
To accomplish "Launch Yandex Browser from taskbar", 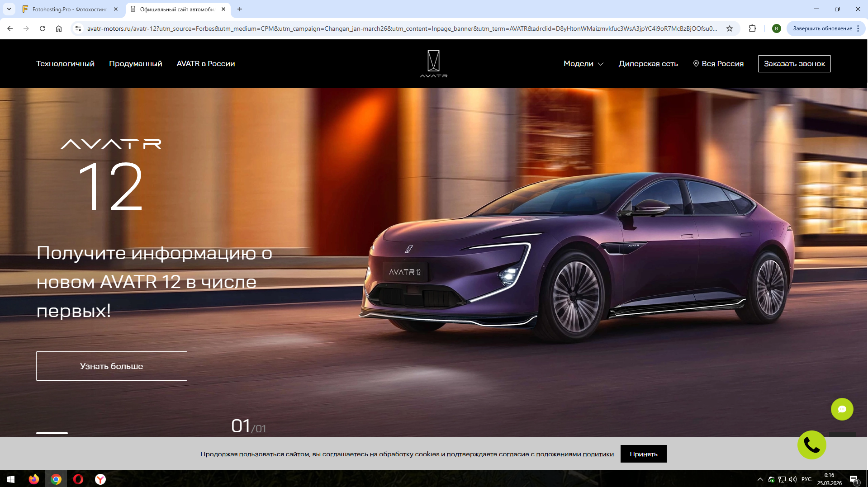I will coord(100,479).
